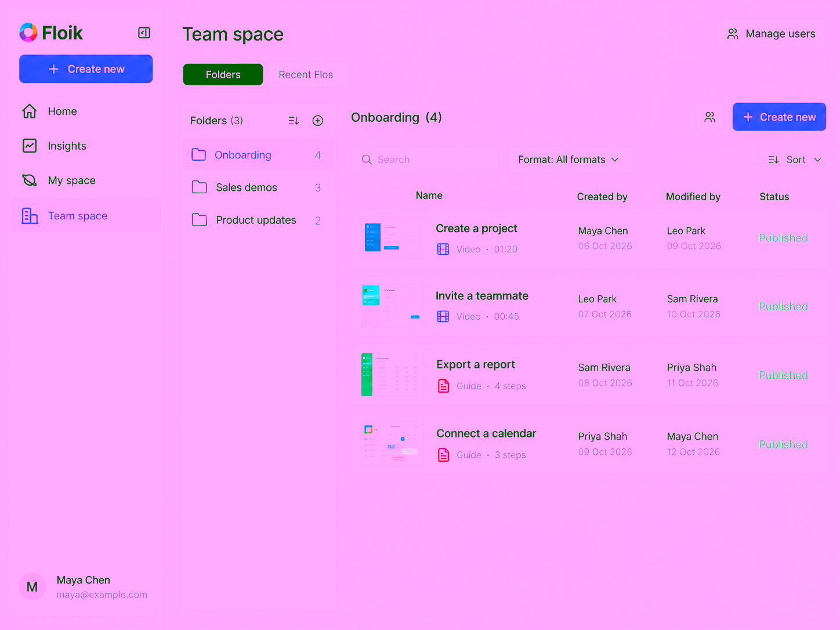Open Insights in the sidebar
840x630 pixels.
(x=86, y=146)
